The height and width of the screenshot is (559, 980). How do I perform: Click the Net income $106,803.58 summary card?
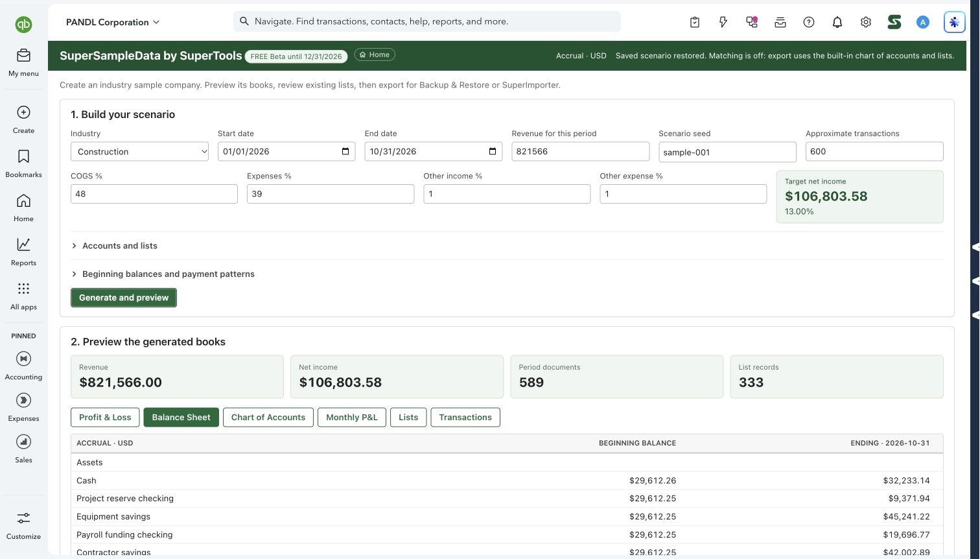pos(397,377)
